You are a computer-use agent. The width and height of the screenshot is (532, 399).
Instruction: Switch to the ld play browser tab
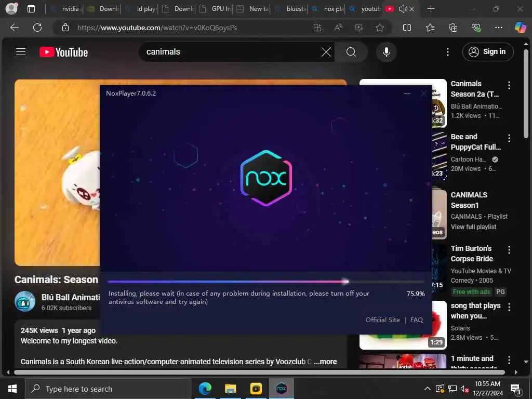[140, 9]
